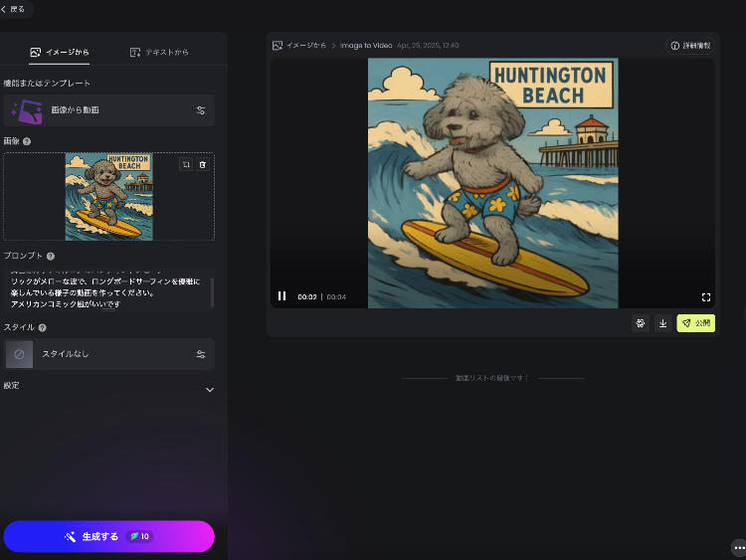Click the regenerate icon below the video

641,323
